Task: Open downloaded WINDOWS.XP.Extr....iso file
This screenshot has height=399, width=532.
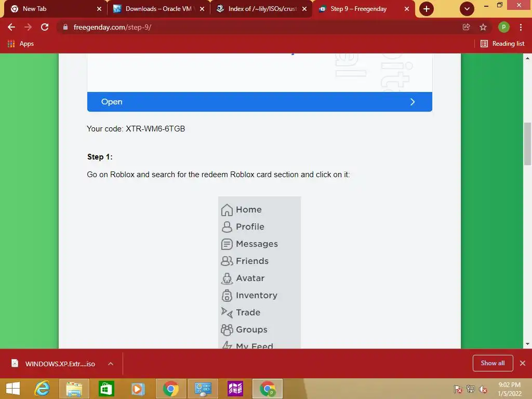Action: click(54, 364)
